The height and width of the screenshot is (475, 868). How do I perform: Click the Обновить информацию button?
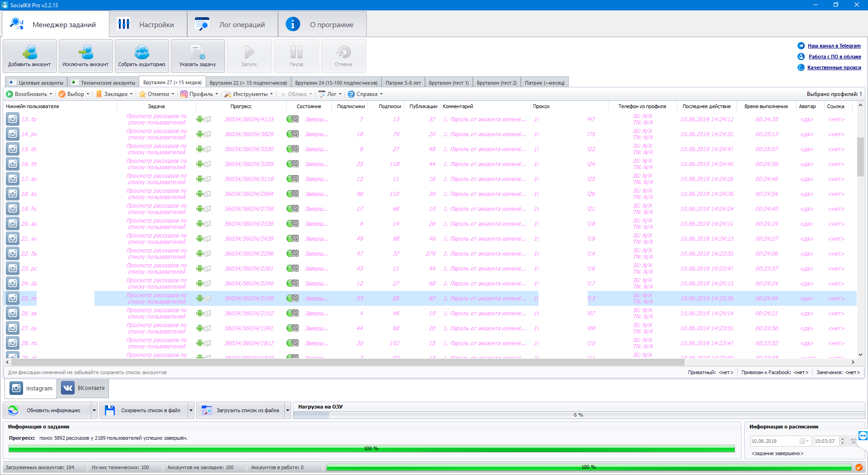[47, 410]
